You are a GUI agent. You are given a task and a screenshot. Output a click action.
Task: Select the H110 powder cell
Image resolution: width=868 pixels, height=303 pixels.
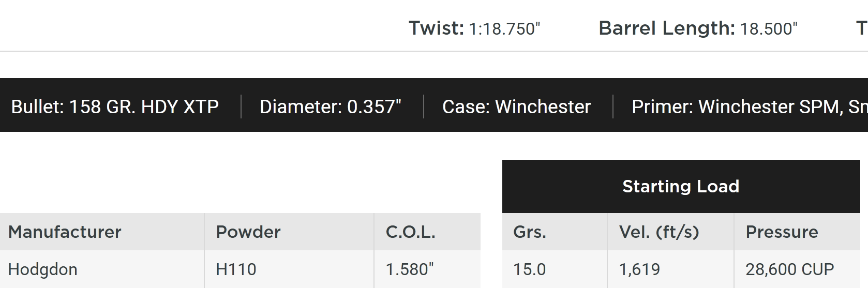point(236,269)
